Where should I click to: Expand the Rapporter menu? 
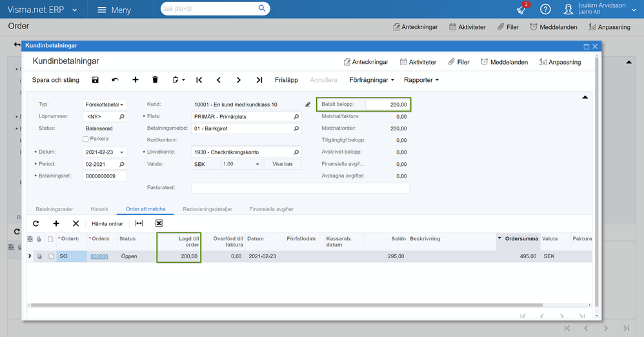(x=421, y=80)
